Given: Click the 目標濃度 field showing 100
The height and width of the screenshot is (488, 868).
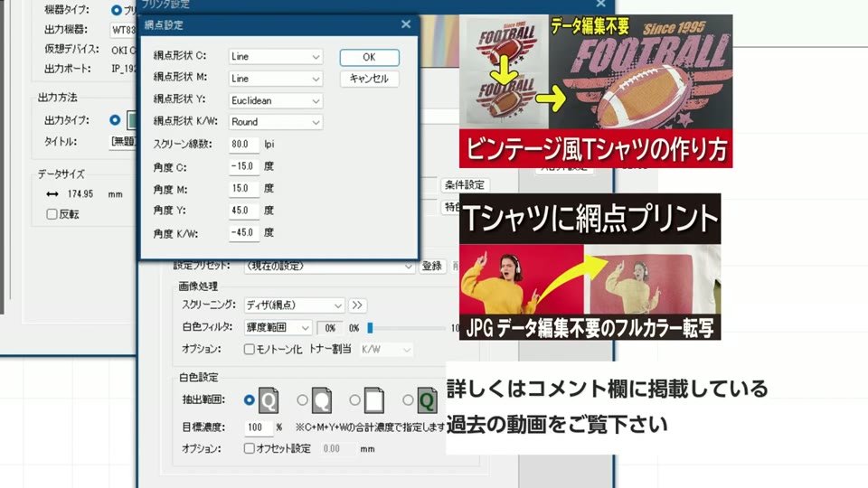Looking at the screenshot, I should click(x=259, y=427).
